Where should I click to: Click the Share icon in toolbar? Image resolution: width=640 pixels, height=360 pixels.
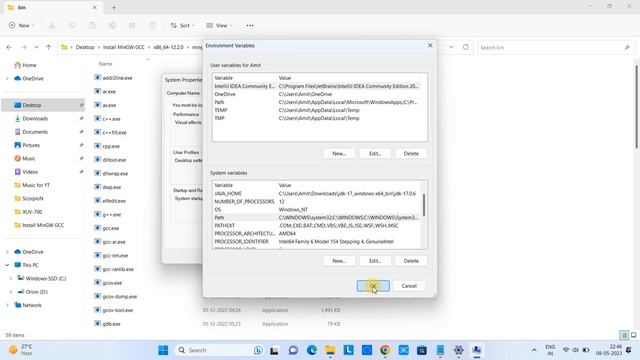[132, 25]
